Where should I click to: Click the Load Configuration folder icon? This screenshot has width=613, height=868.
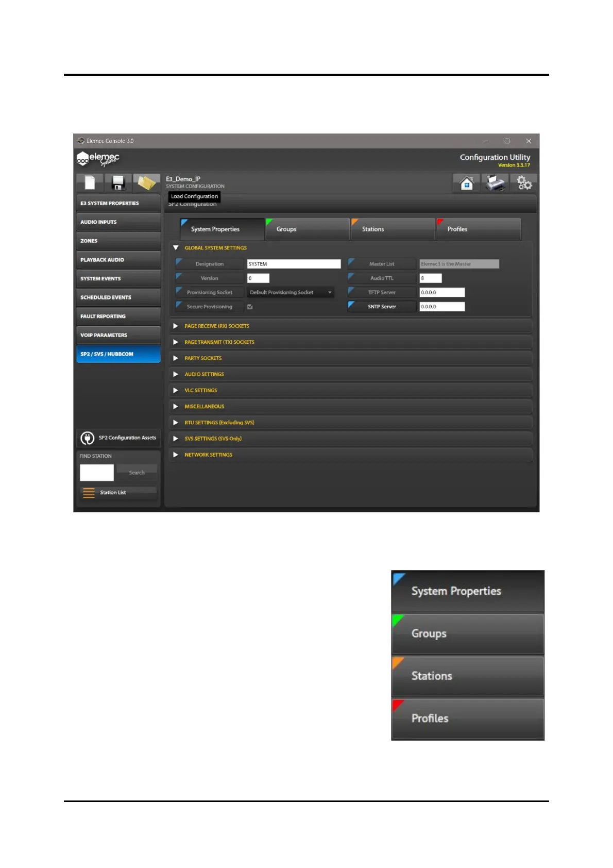[146, 182]
